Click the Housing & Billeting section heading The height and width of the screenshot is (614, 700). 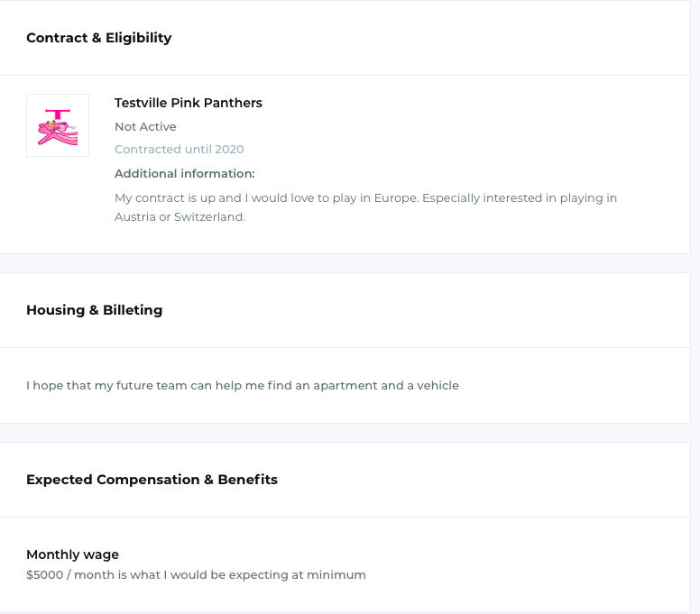(94, 309)
